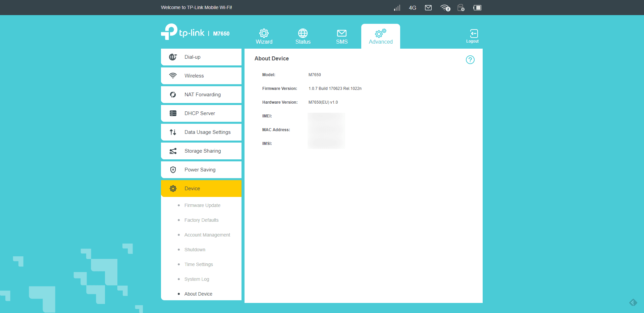
Task: Click the battery level icon
Action: click(477, 8)
